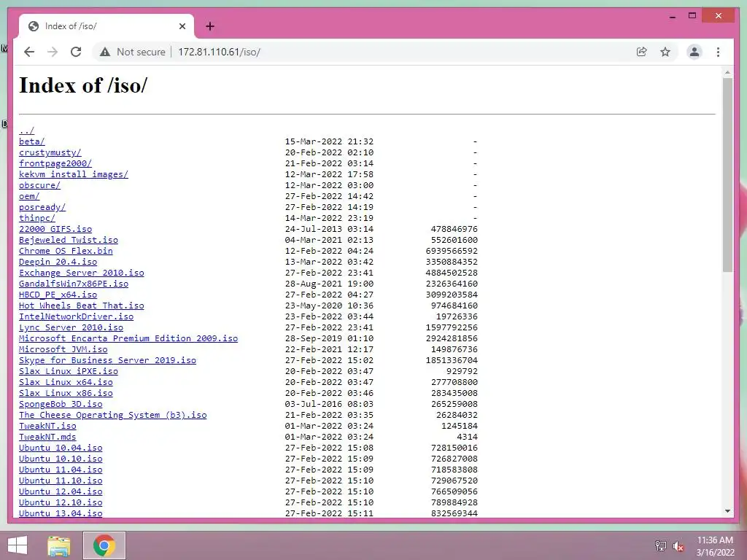Browse the kekvm_install_images/ folder
Screen dimensions: 747x560
pyautogui.click(x=74, y=174)
